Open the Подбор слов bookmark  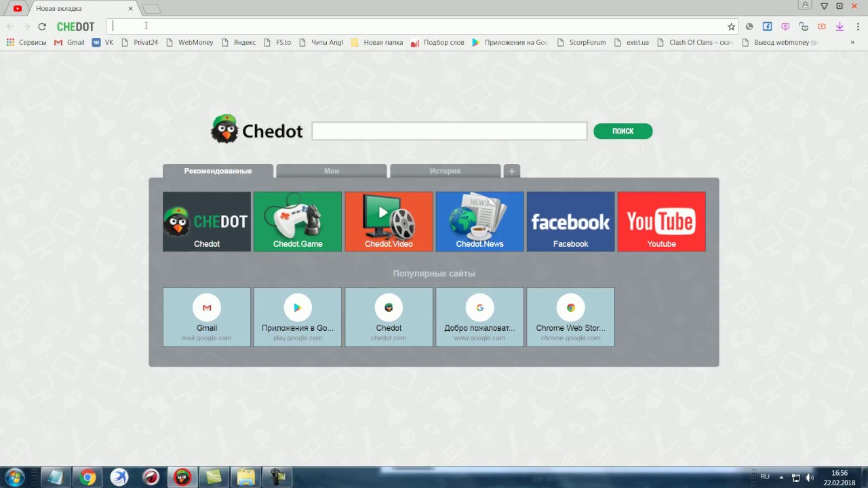pyautogui.click(x=437, y=42)
